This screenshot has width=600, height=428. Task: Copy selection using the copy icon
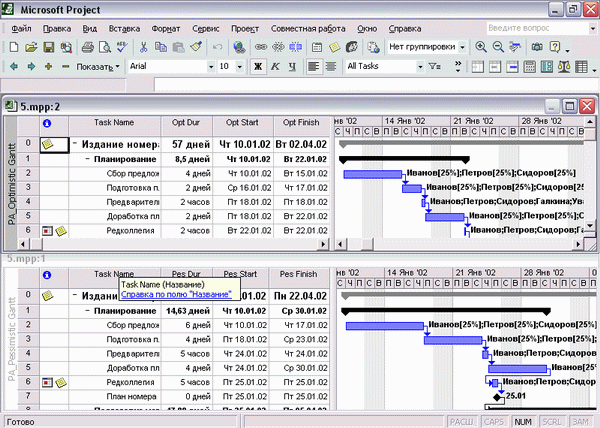[x=161, y=47]
